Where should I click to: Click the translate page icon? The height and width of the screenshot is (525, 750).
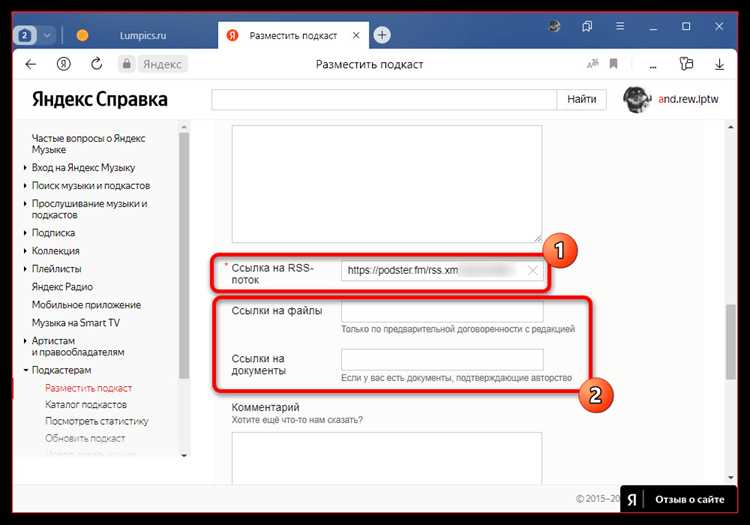[x=593, y=64]
